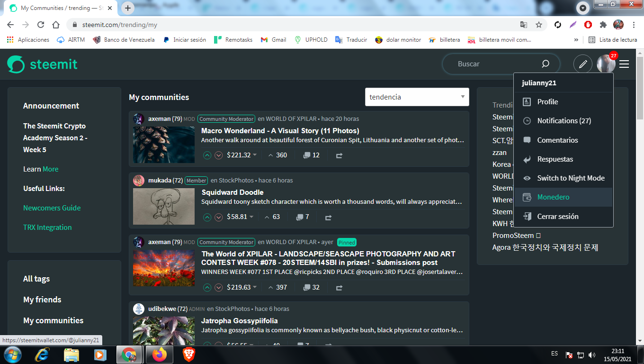Click the My friends sidebar link
The height and width of the screenshot is (364, 644).
42,300
